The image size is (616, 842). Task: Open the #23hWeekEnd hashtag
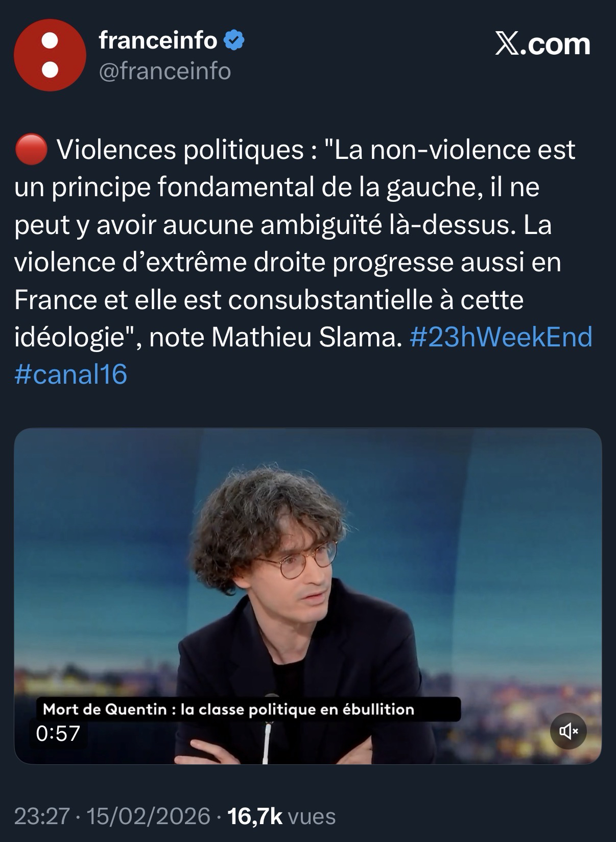coord(501,337)
